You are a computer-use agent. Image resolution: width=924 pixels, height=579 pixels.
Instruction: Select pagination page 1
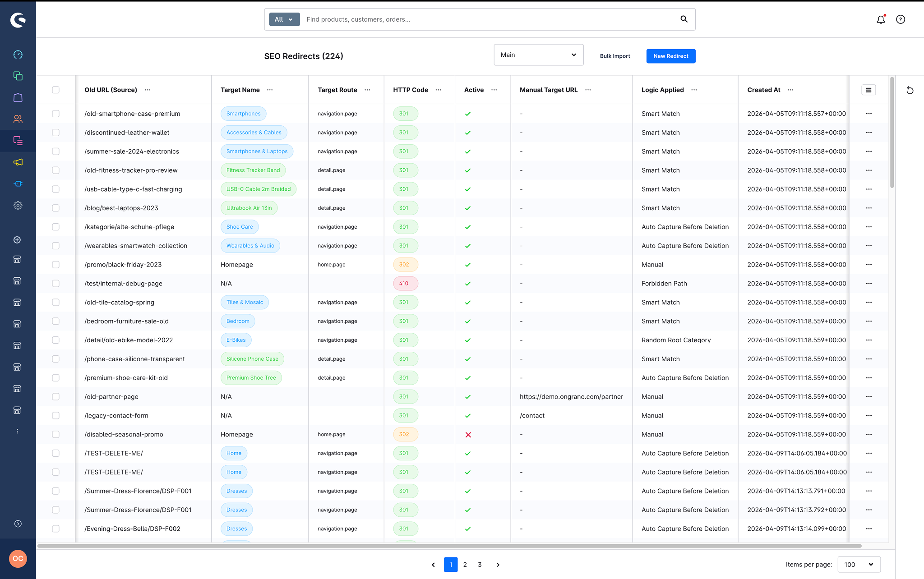pos(451,565)
